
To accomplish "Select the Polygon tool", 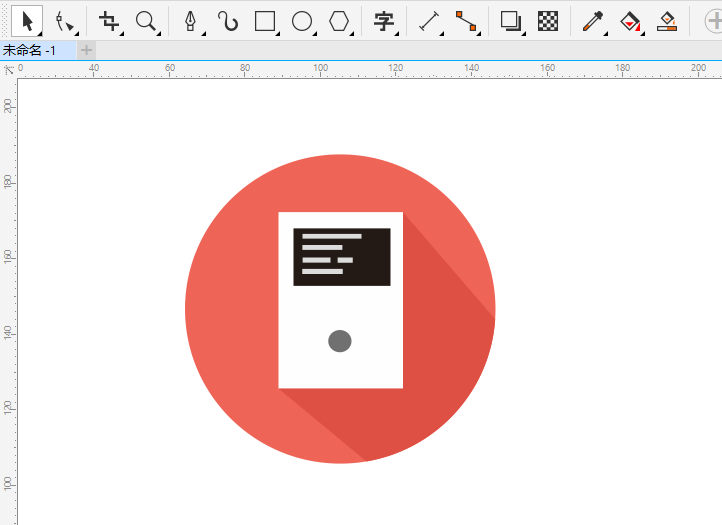I will point(339,21).
